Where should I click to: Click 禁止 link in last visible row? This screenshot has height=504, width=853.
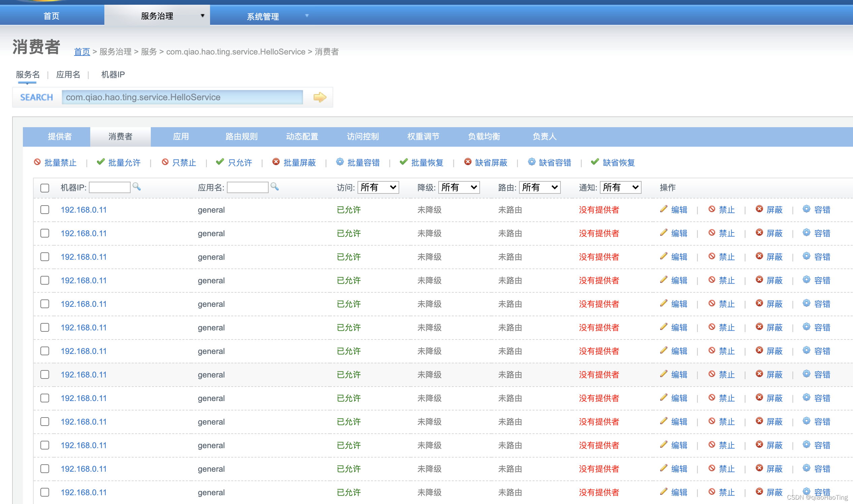point(727,492)
